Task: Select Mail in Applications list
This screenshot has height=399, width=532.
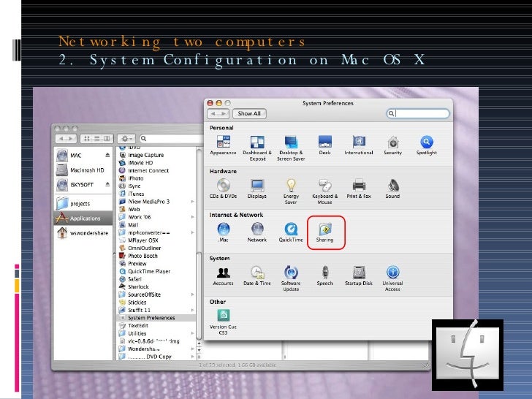Action: 156,224
